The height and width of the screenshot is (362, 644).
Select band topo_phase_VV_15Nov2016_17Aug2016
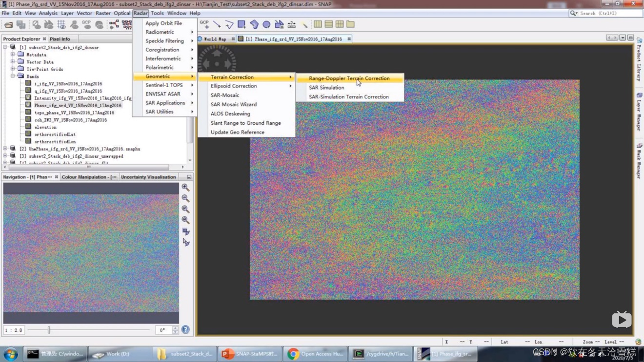tap(74, 113)
